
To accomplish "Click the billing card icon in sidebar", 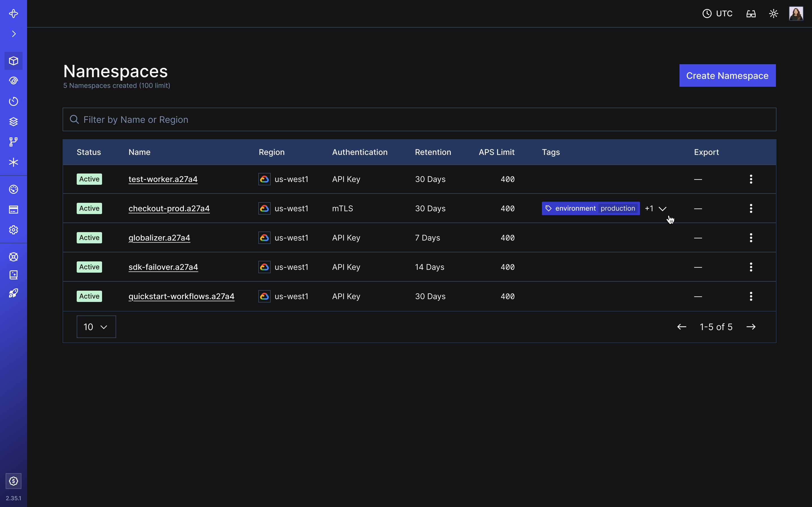I will 14,209.
